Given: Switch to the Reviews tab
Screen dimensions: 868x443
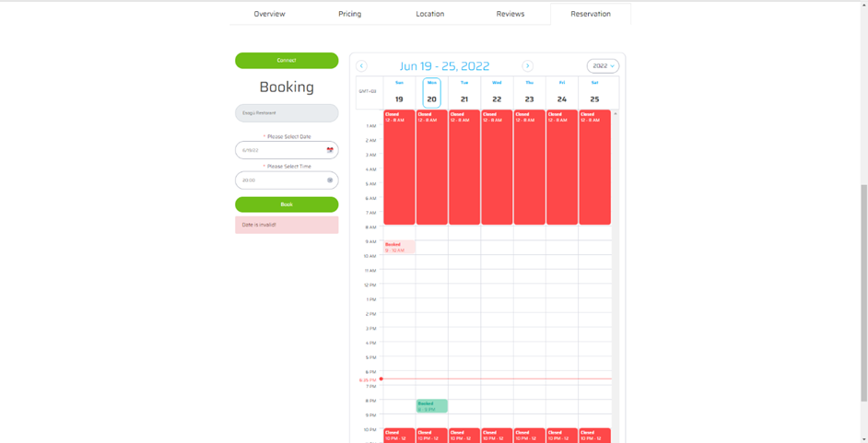Looking at the screenshot, I should (510, 14).
